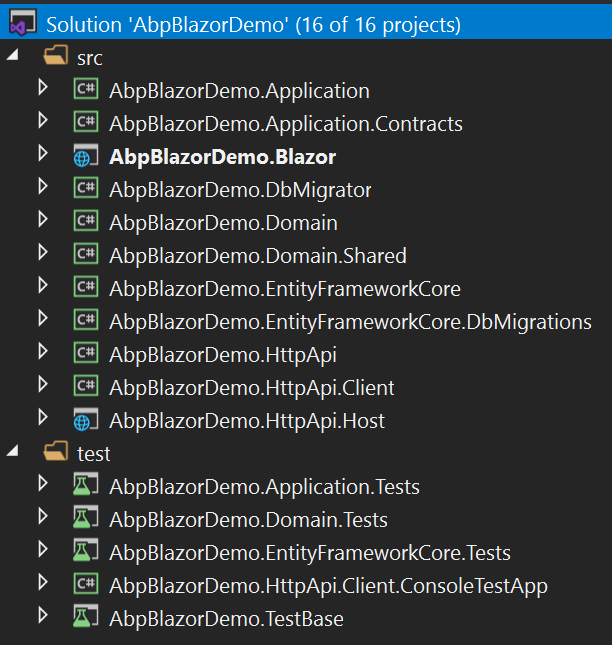Expand the AbpBlazorDemo.EntityFrameworkCore.DbMigrations project
This screenshot has width=612, height=645.
tap(42, 320)
